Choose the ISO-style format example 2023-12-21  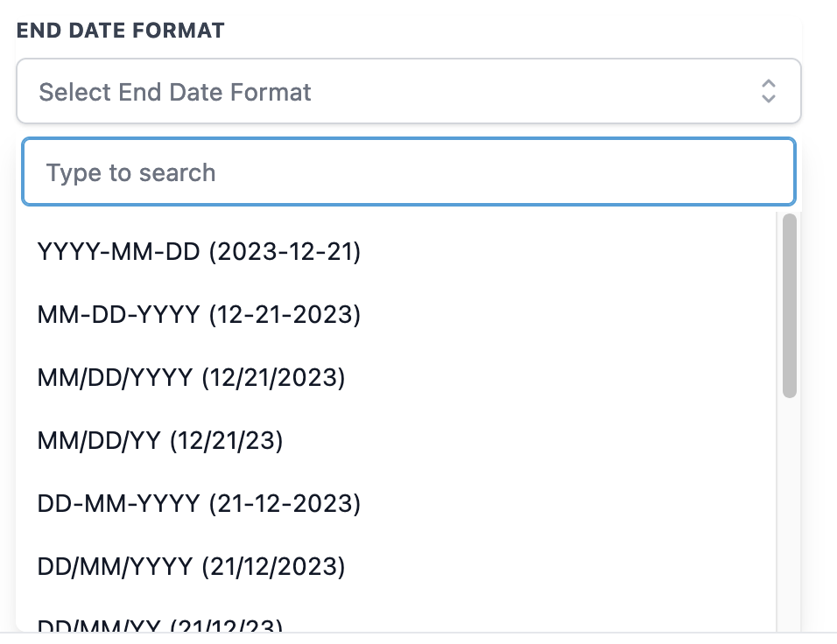click(396, 251)
